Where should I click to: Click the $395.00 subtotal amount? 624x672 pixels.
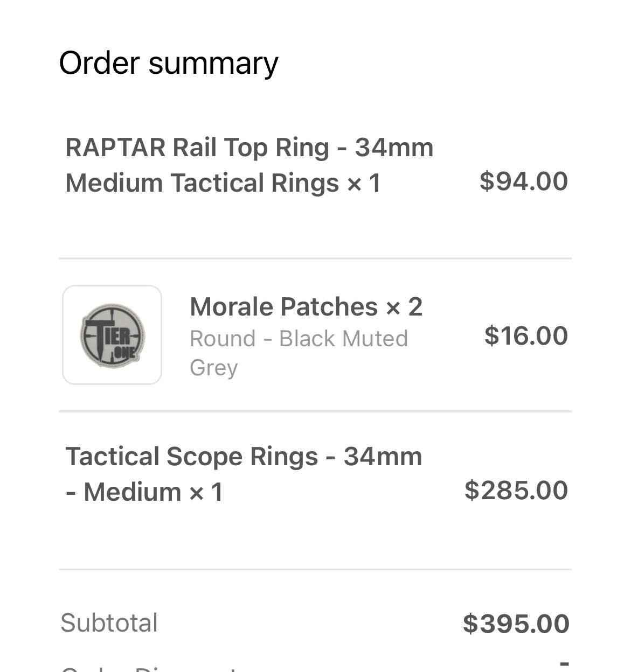point(516,624)
